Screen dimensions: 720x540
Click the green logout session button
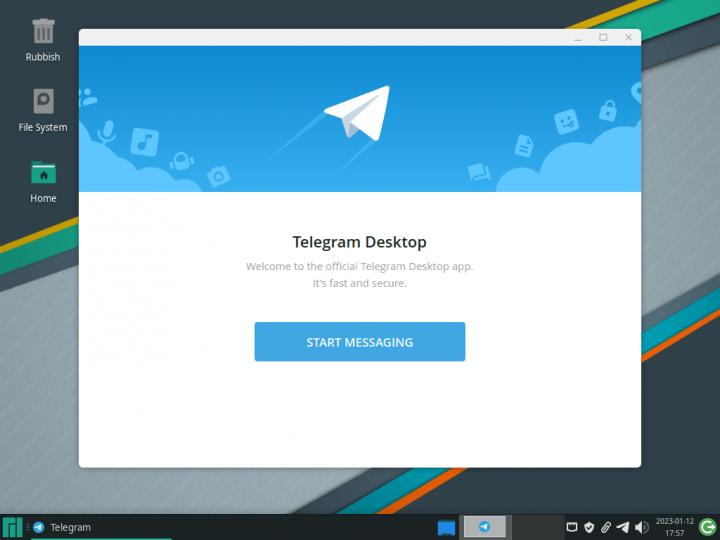point(708,527)
